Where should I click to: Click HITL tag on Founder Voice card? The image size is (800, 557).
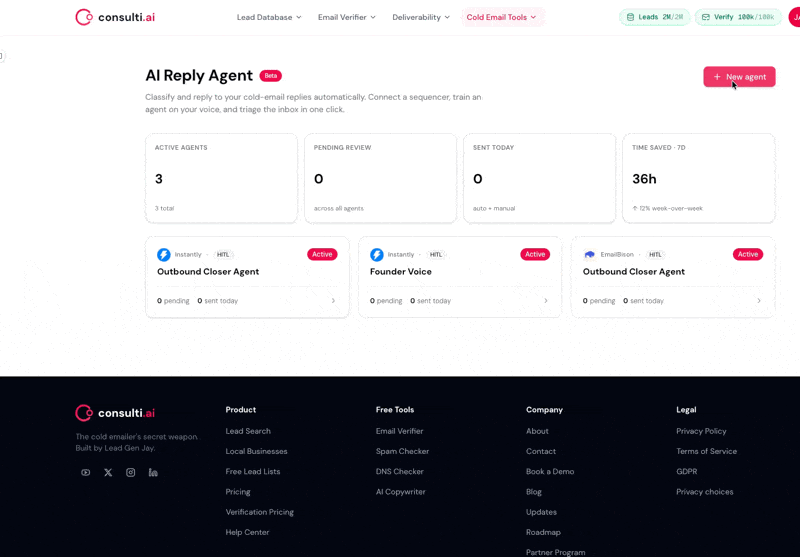point(436,254)
